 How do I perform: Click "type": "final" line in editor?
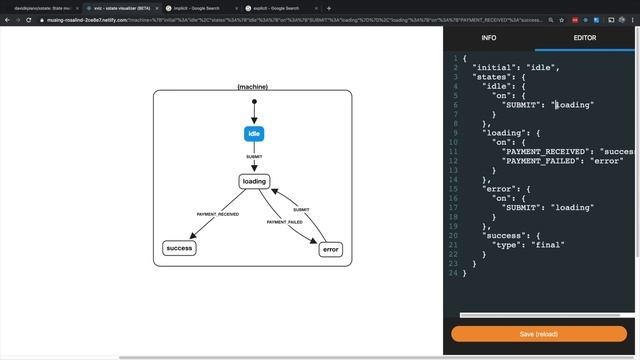click(x=528, y=245)
